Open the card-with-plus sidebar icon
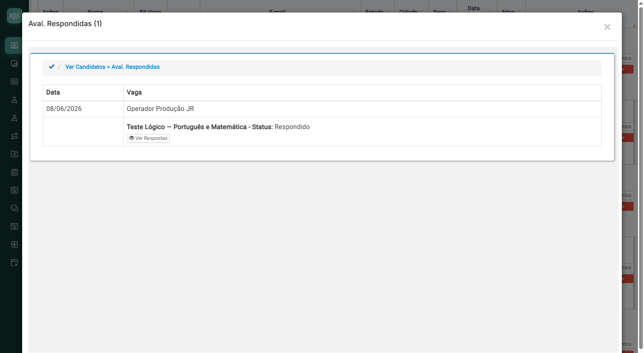The image size is (644, 353). click(14, 263)
